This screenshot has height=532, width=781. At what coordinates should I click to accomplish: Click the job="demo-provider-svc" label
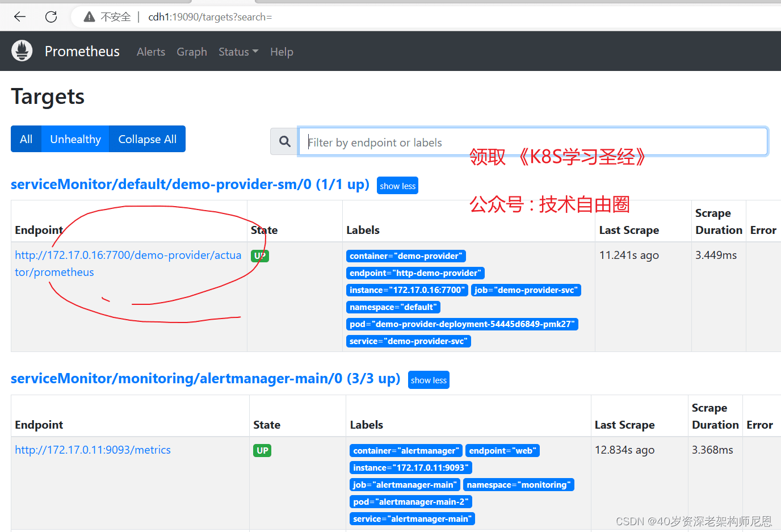[526, 290]
